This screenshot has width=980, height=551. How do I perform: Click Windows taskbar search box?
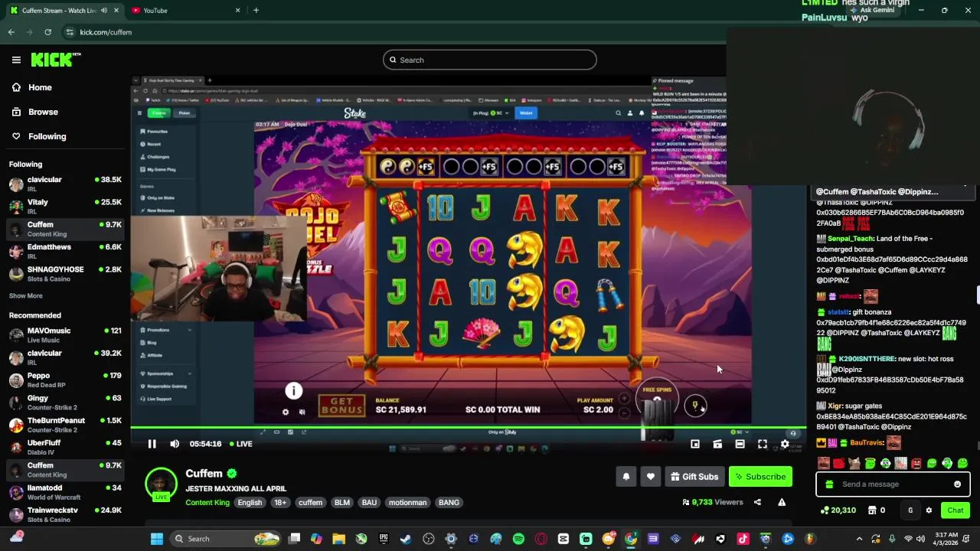(x=225, y=539)
